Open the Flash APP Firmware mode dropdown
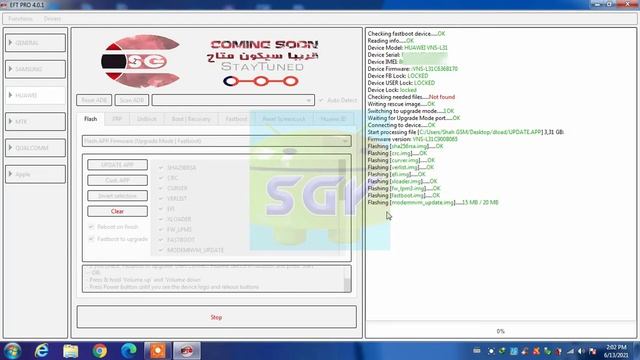Viewport: 640px width, 360px height. (217, 141)
